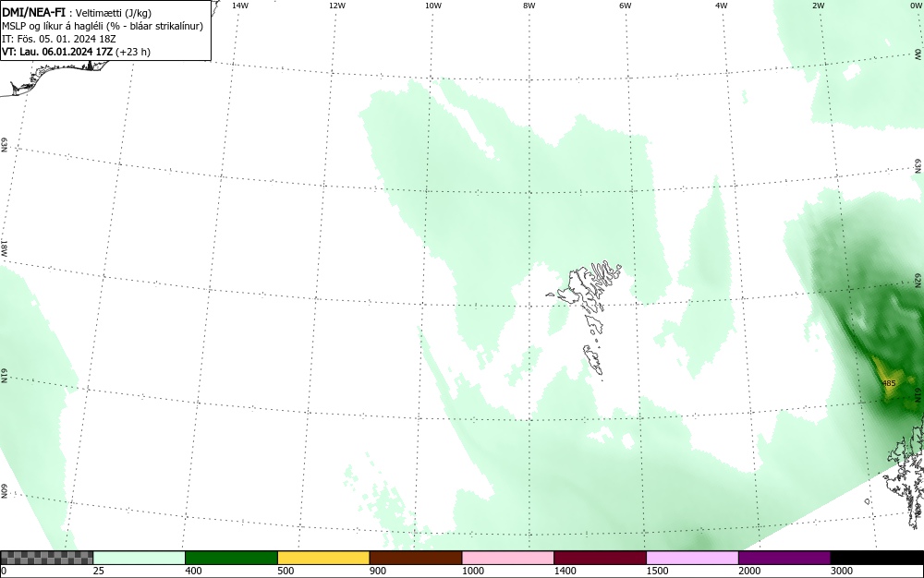
Task: Click the VT: Lau. 06.01.2024 17Z line
Action: (76, 52)
